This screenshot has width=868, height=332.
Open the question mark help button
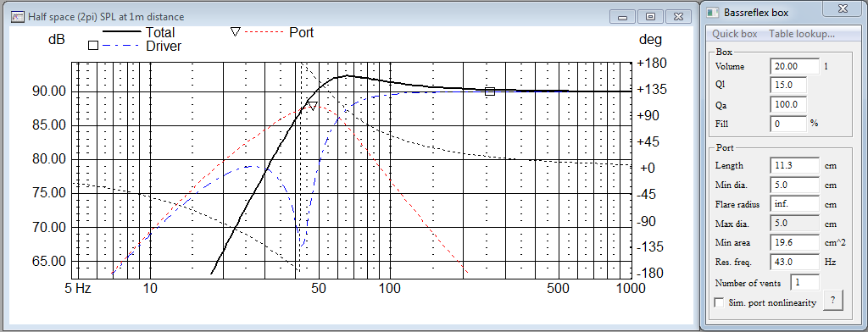tap(832, 301)
